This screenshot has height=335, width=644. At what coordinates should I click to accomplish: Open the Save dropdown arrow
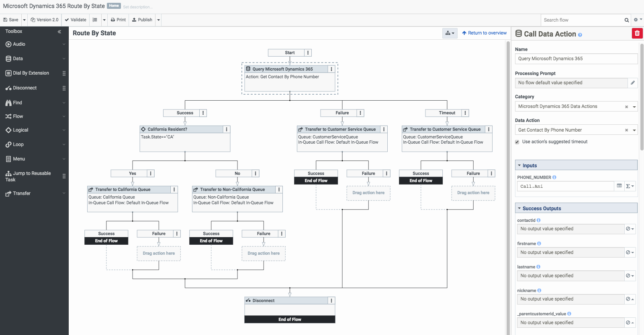click(x=24, y=20)
